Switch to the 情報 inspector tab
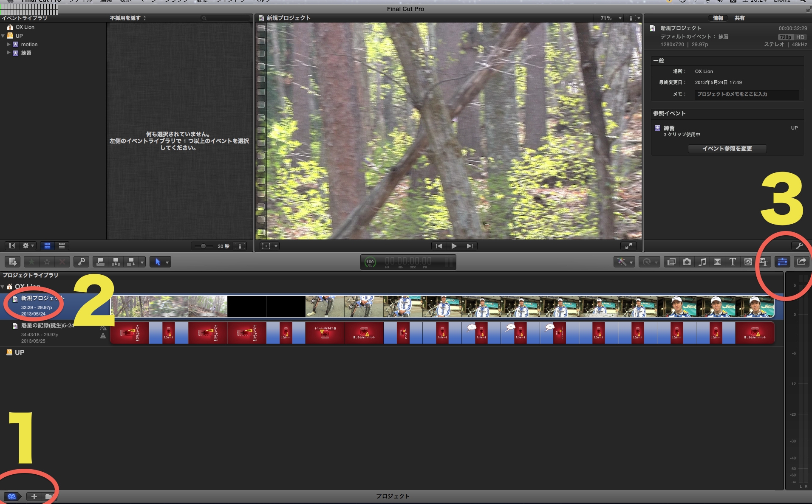The height and width of the screenshot is (504, 812). (718, 18)
